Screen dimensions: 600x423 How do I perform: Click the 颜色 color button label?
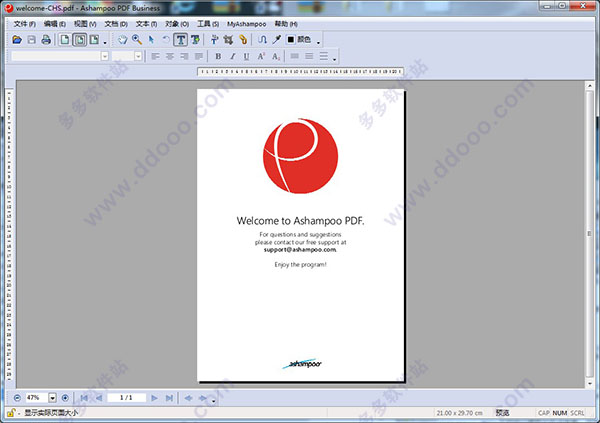(x=304, y=39)
